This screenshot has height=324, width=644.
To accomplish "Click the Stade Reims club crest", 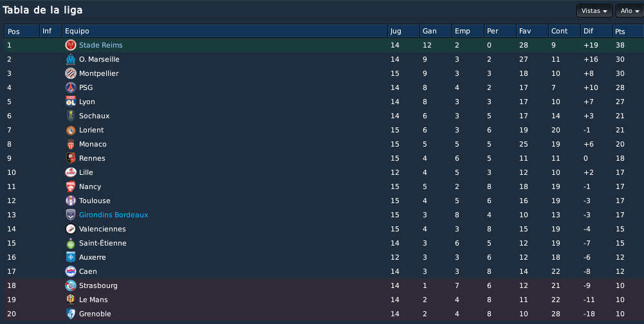I will 71,45.
